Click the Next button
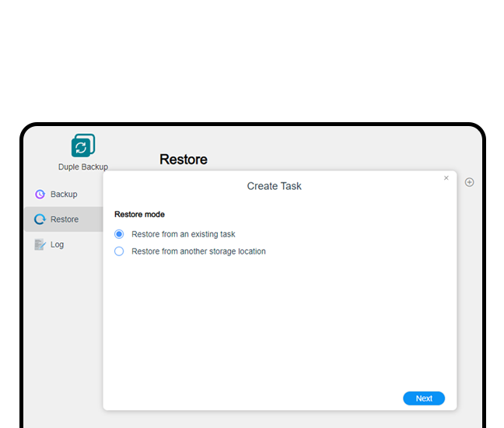This screenshot has height=428, width=504. [x=424, y=398]
